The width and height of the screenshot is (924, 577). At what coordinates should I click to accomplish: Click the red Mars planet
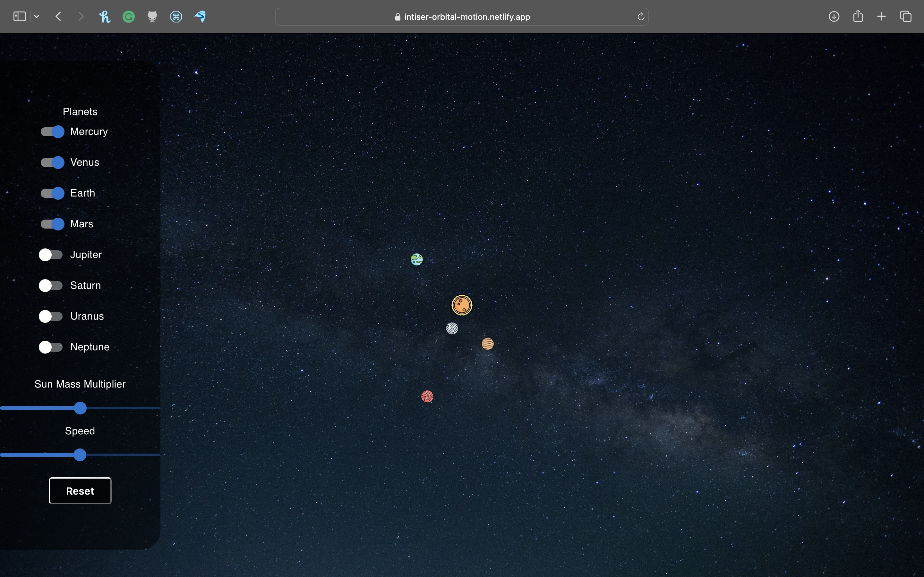click(x=427, y=397)
